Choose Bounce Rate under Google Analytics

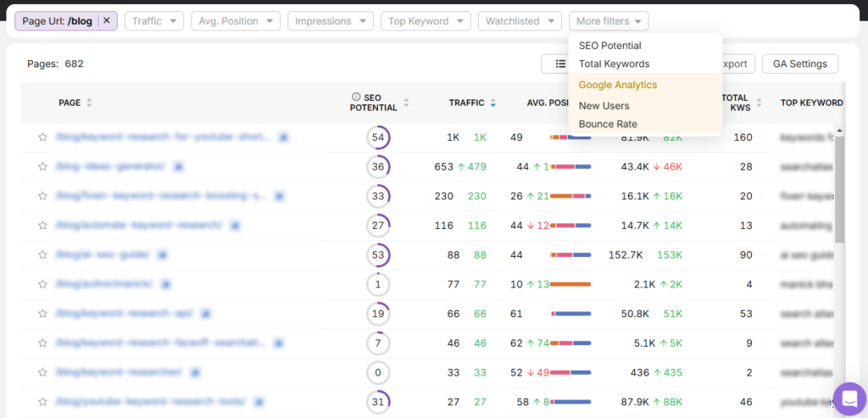tap(608, 124)
